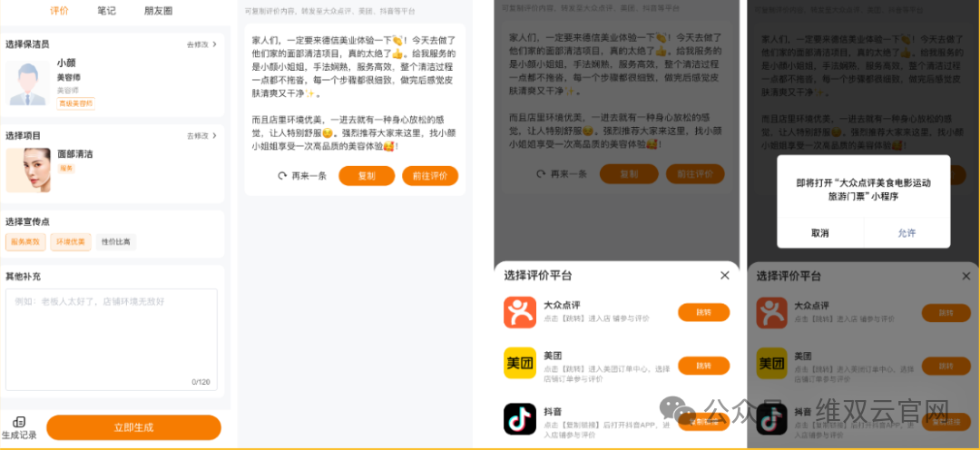Switch to the 笔记 tab
The image size is (980, 450).
107,11
